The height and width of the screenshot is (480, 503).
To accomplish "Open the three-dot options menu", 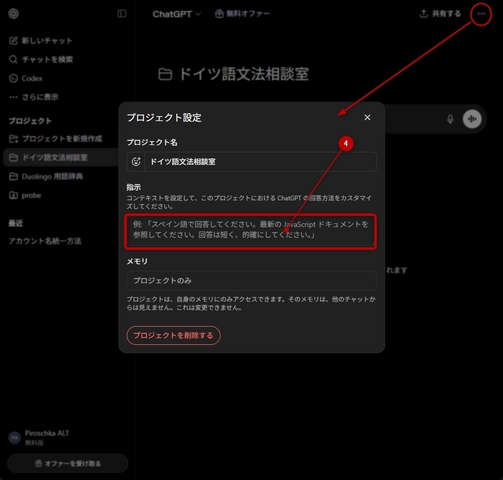I will tap(481, 14).
